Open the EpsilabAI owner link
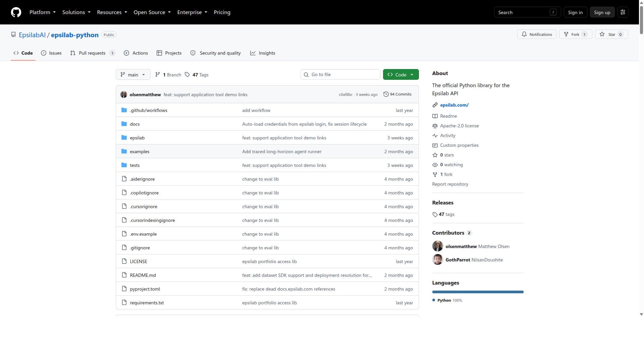The image size is (644, 362). (32, 35)
